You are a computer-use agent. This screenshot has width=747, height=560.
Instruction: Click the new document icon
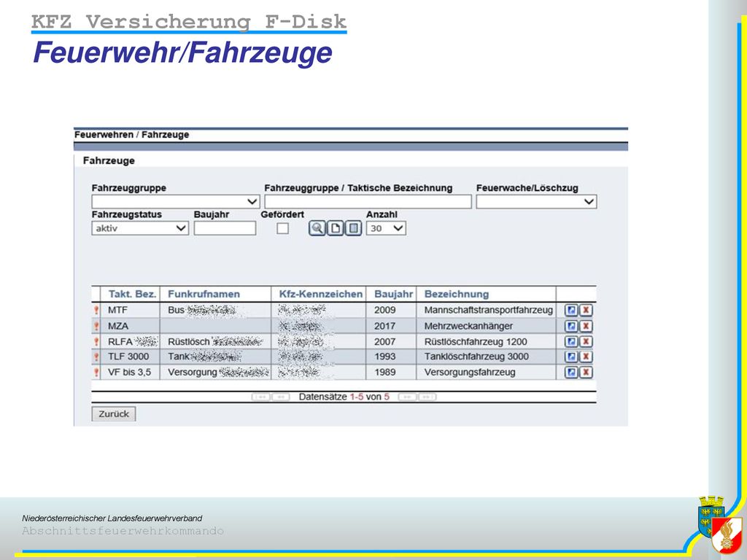pyautogui.click(x=336, y=228)
